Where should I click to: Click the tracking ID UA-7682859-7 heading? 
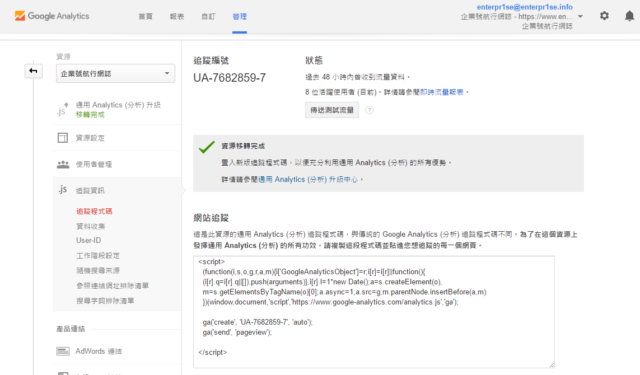click(x=229, y=78)
